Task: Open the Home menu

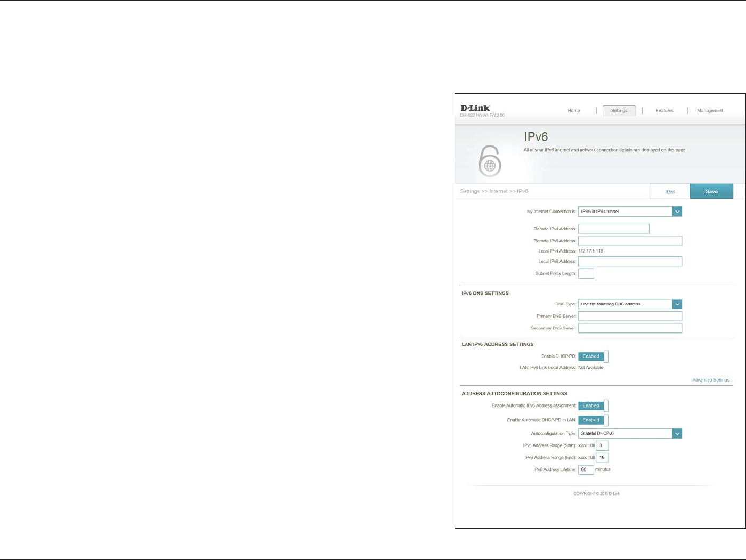Action: tap(574, 111)
